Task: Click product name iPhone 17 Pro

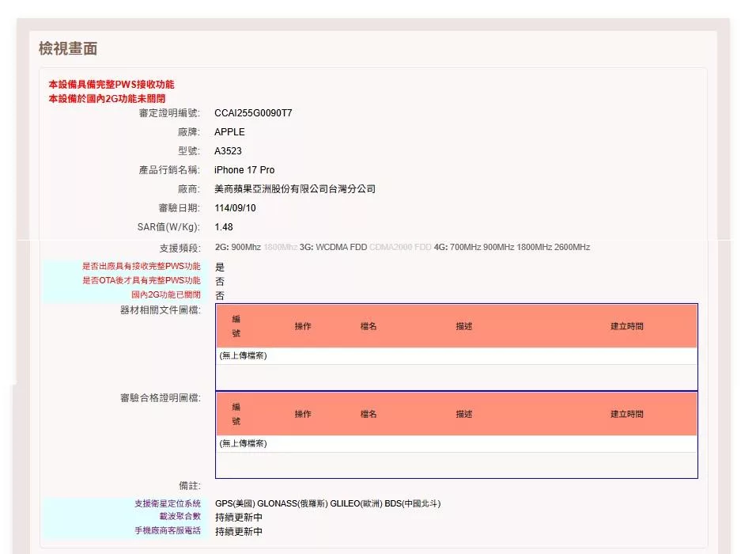Action: (x=244, y=170)
